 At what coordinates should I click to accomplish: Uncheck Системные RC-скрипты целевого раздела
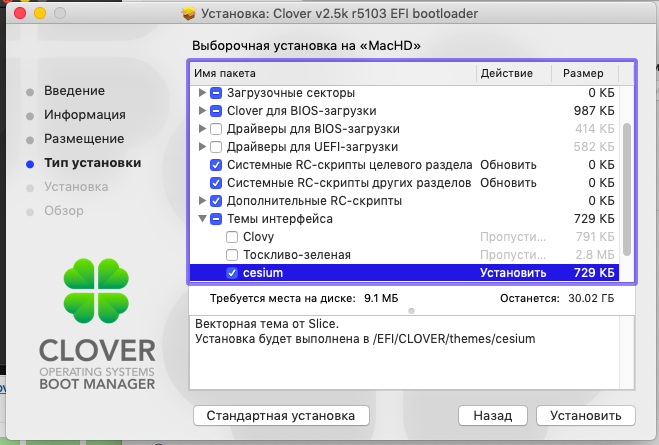(x=216, y=165)
